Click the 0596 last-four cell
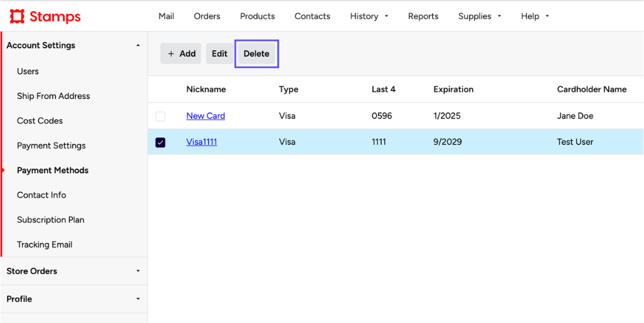The image size is (644, 323). click(x=382, y=116)
